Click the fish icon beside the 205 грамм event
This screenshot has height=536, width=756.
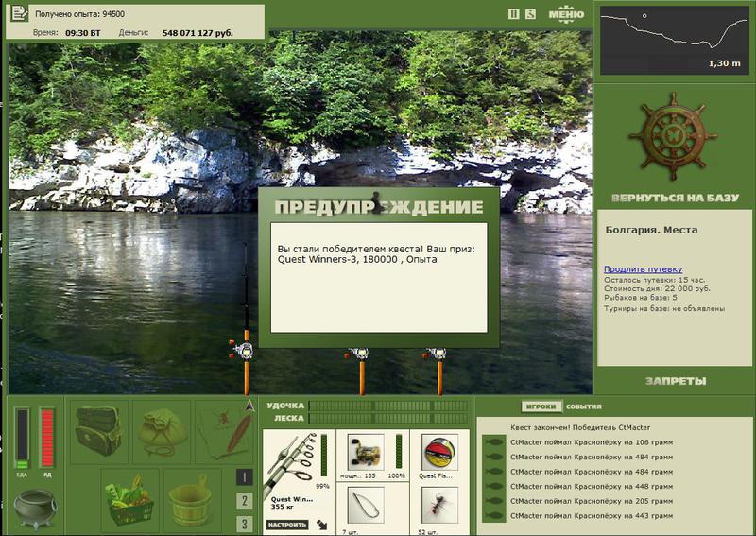click(x=494, y=501)
